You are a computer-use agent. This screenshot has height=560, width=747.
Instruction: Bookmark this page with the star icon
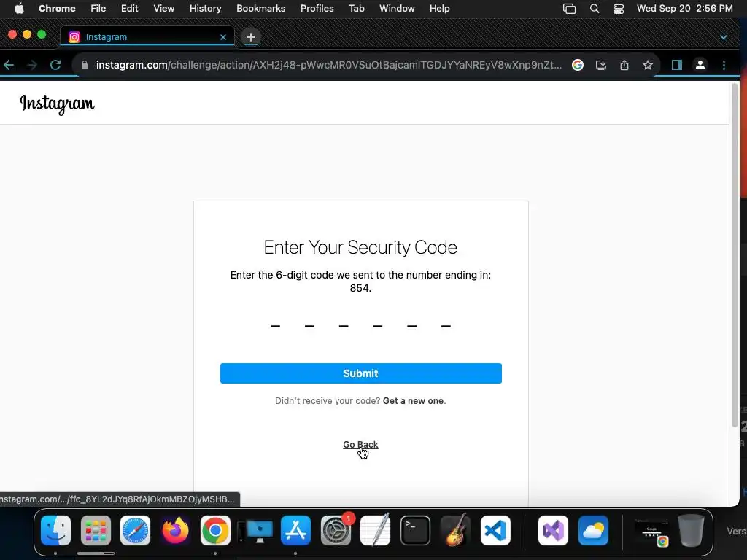pyautogui.click(x=648, y=65)
